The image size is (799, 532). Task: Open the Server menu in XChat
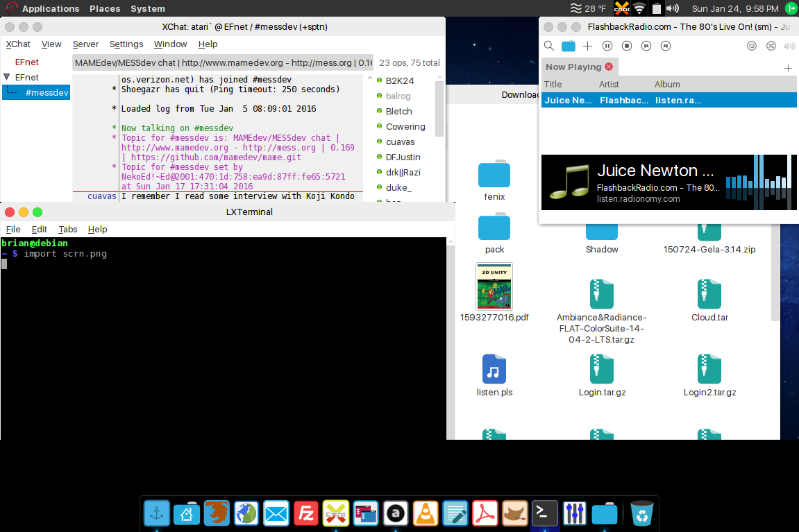click(x=85, y=44)
